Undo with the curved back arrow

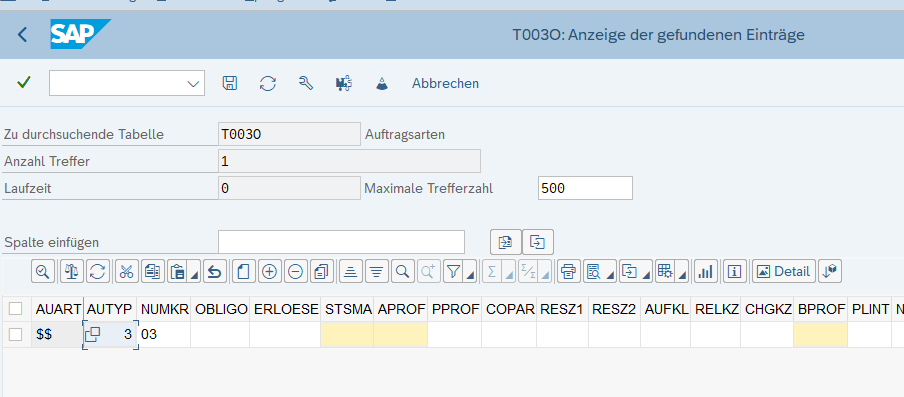214,271
